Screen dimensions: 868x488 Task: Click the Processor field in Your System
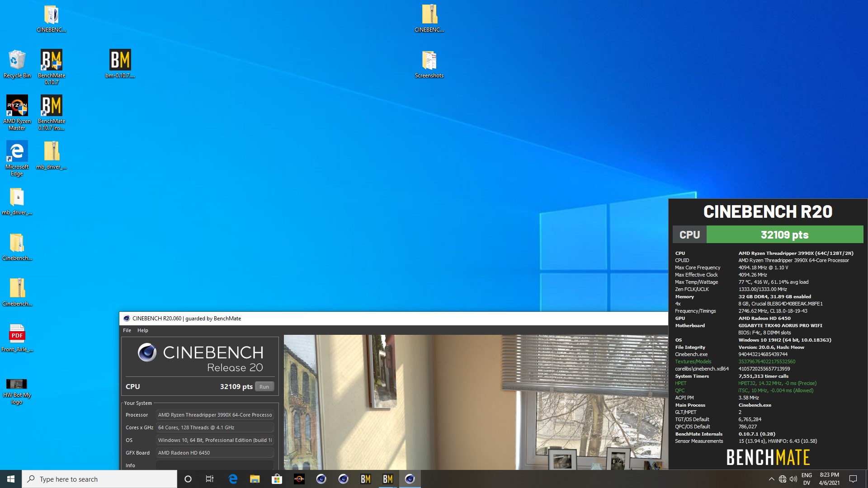tap(215, 415)
